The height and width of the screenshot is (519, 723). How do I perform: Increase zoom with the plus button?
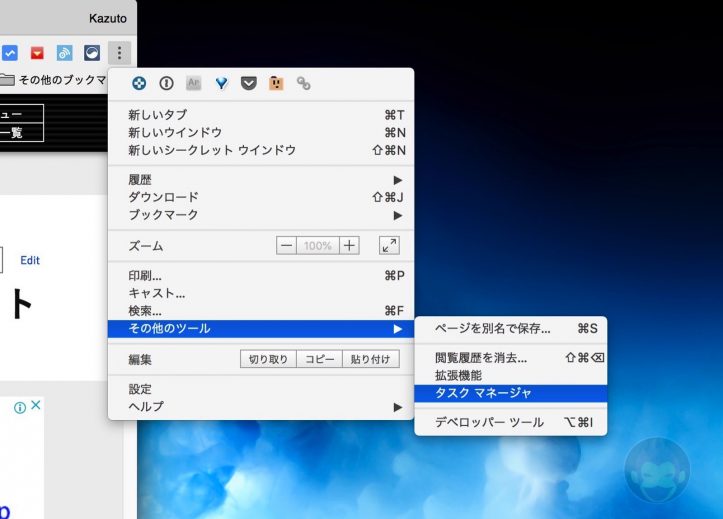coord(349,246)
